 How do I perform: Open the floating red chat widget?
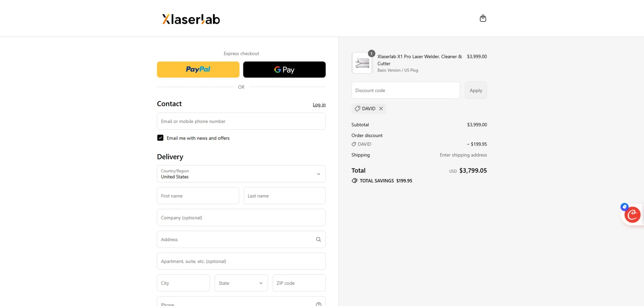[x=632, y=214]
